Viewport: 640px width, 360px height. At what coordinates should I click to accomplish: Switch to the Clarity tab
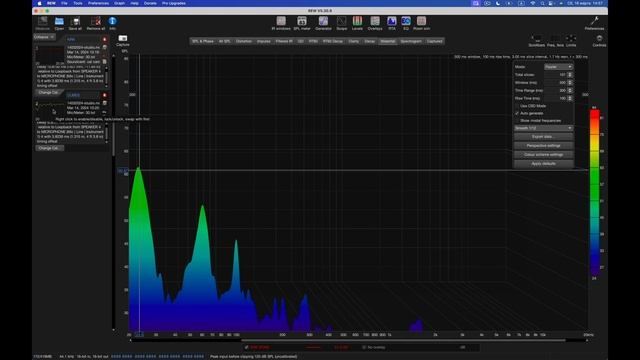[353, 41]
